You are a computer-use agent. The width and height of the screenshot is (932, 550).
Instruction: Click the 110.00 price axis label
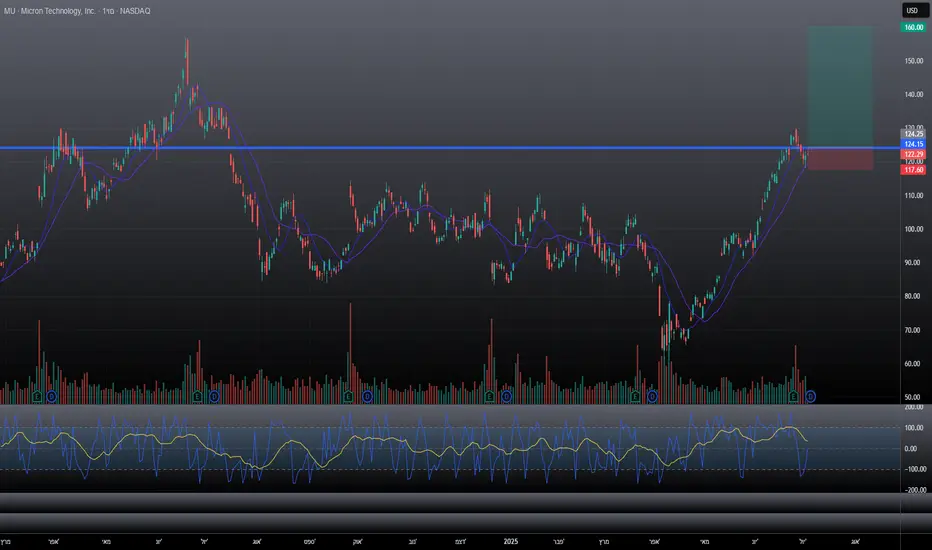click(x=914, y=195)
